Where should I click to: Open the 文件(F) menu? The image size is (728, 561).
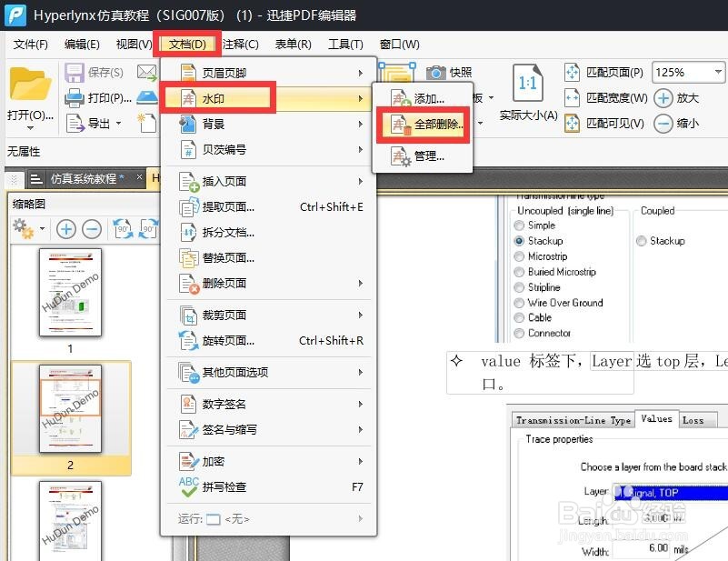[30, 45]
